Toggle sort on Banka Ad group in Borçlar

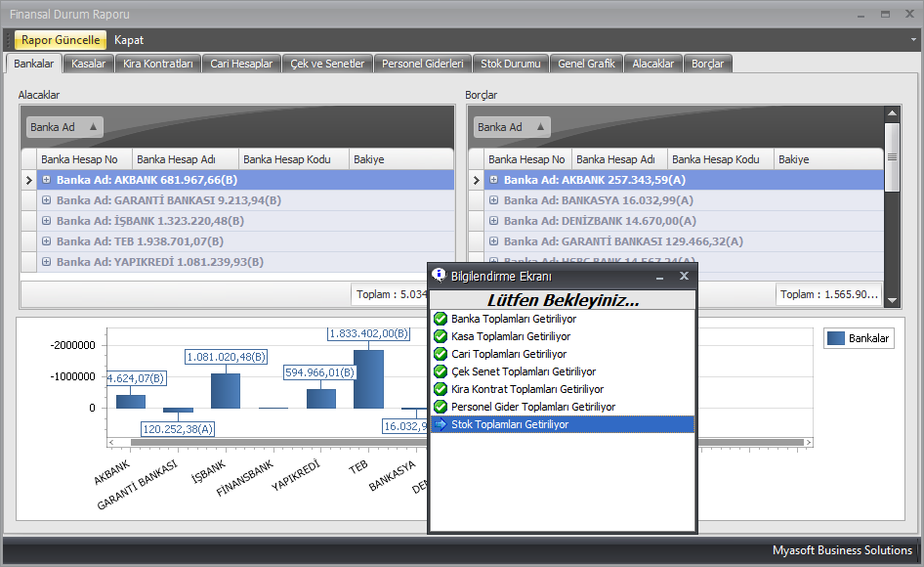[x=512, y=127]
